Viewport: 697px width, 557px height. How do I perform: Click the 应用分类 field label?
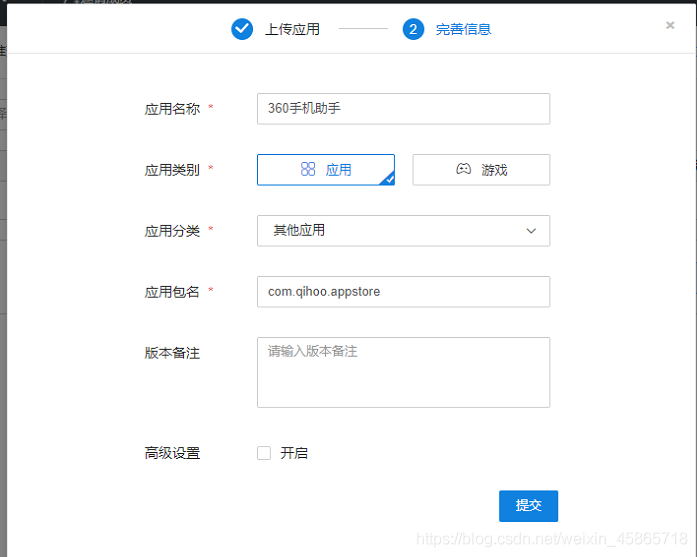point(172,231)
